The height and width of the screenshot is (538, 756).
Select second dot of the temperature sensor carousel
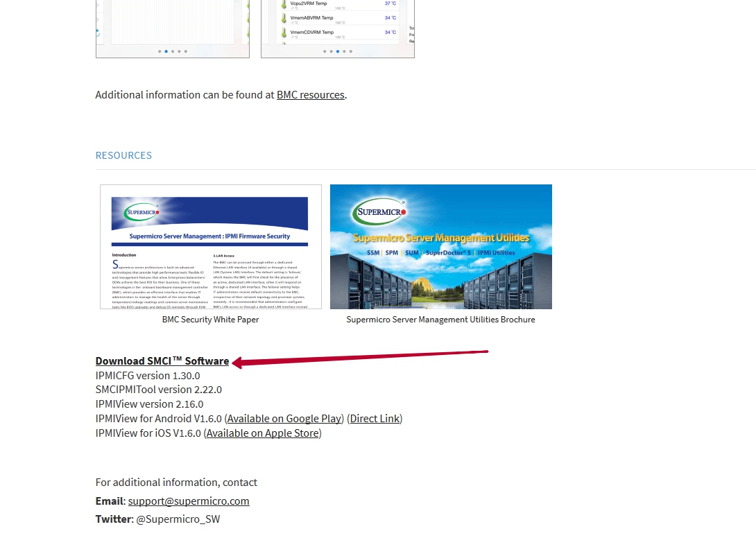click(x=332, y=51)
